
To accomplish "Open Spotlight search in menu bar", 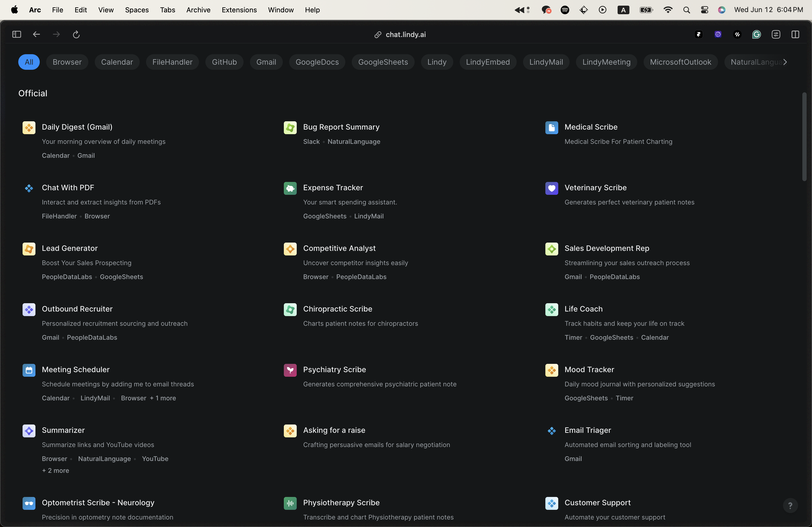I will click(x=687, y=10).
